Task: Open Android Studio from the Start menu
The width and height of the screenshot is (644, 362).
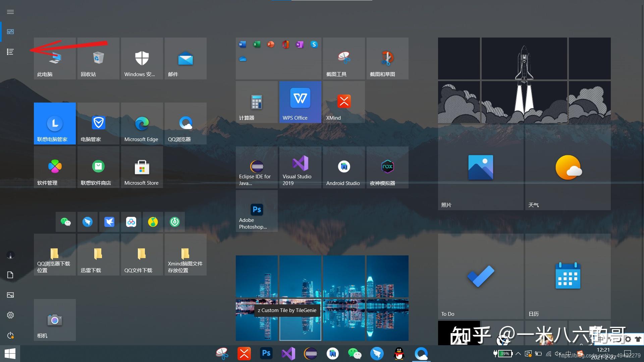Action: pyautogui.click(x=343, y=167)
